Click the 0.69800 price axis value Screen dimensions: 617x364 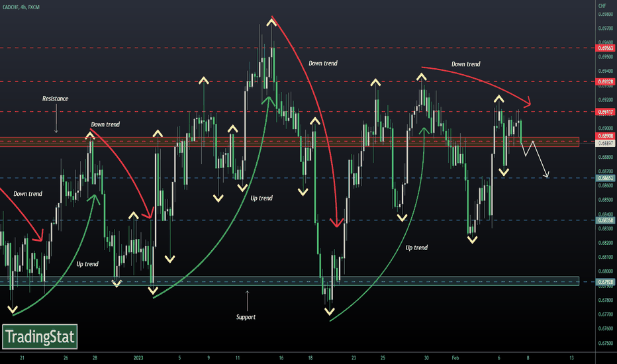click(606, 14)
